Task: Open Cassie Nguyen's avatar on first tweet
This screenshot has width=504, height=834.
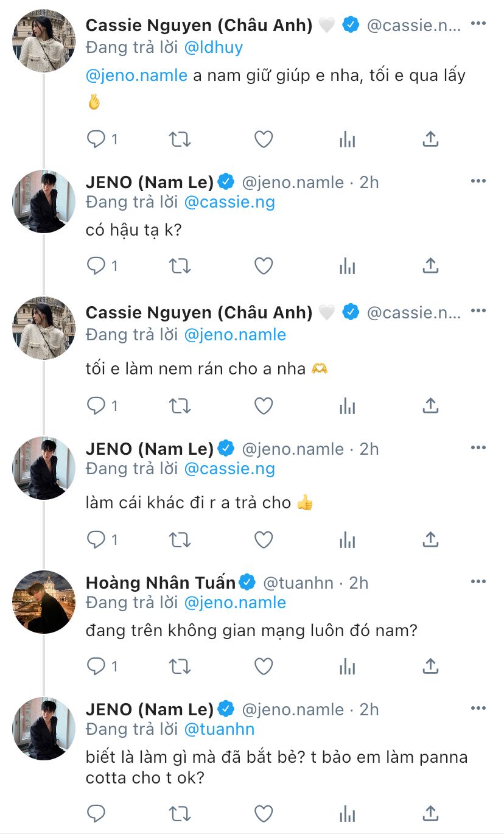Action: pos(44,41)
